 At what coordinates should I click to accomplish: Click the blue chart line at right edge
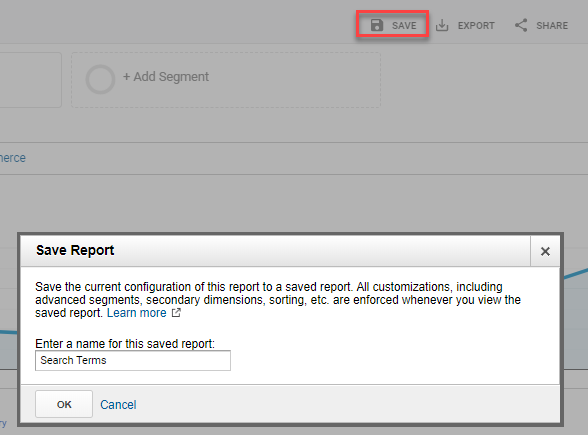click(576, 273)
